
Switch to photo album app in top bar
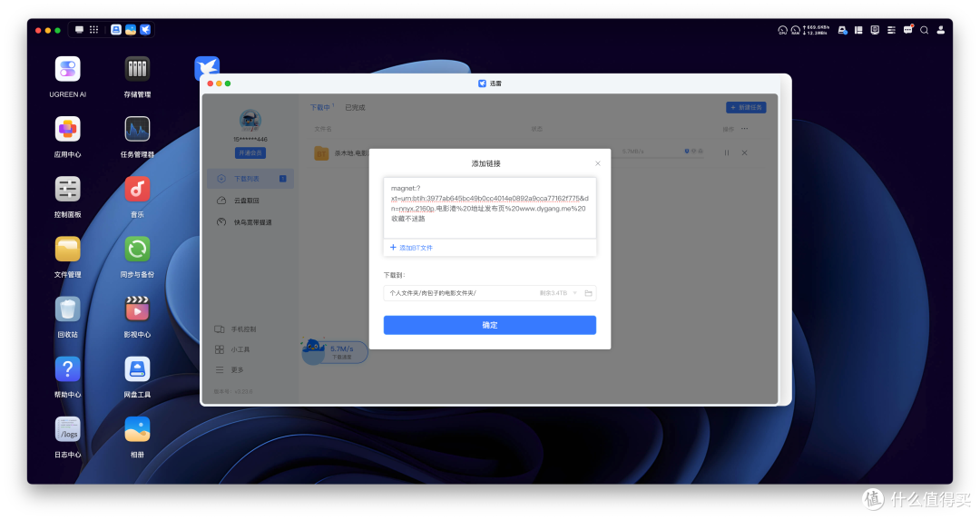pyautogui.click(x=131, y=29)
